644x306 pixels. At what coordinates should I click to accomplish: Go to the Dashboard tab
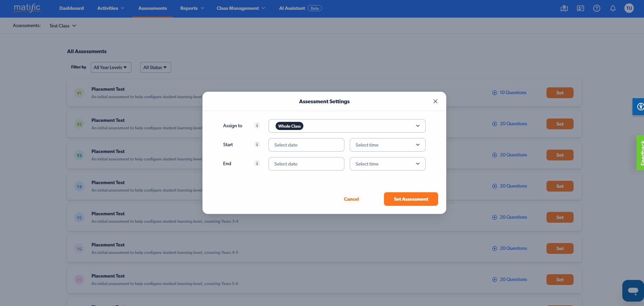point(71,8)
